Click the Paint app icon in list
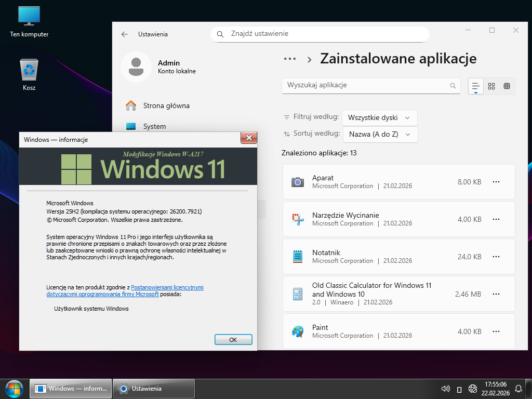The image size is (532, 399). (x=298, y=331)
